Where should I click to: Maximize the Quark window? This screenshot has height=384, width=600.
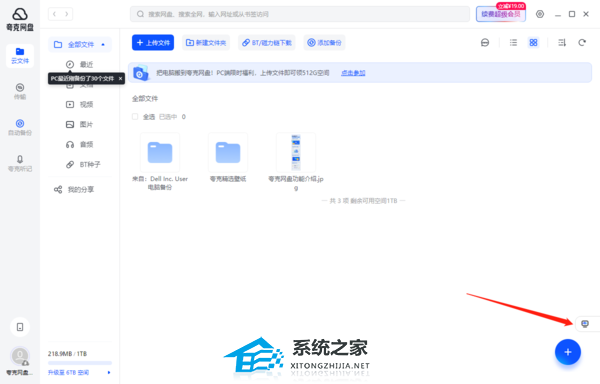(x=572, y=14)
